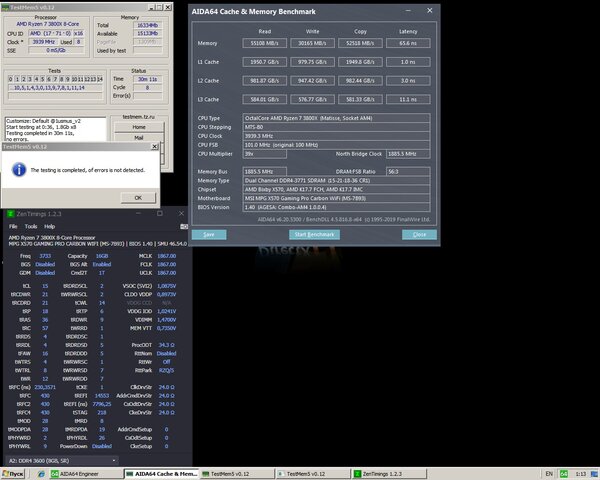The image size is (600, 480).
Task: Click the taskbar clock showing 1:13
Action: [580, 474]
